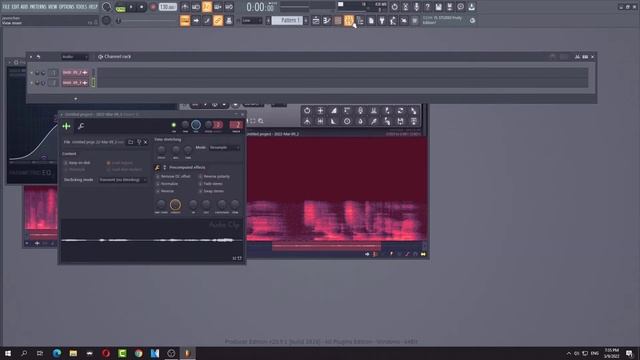Image resolution: width=640 pixels, height=360 pixels.
Task: Click the second channel select indicator
Action: 93,83
